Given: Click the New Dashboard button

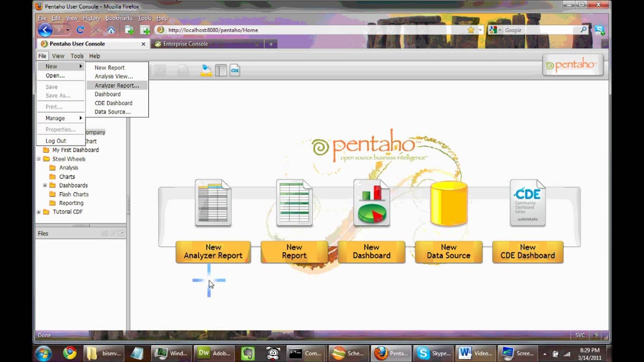Looking at the screenshot, I should tap(372, 251).
